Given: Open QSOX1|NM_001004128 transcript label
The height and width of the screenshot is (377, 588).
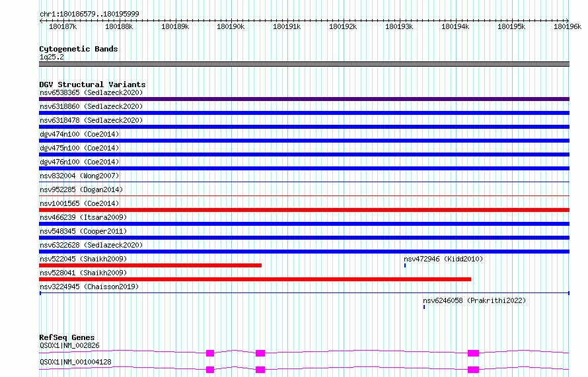Looking at the screenshot, I should 75,362.
